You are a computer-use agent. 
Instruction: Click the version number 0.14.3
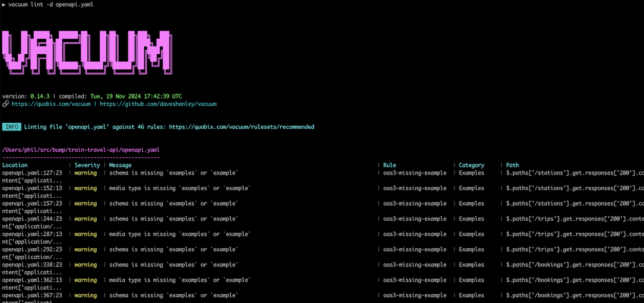(x=40, y=97)
